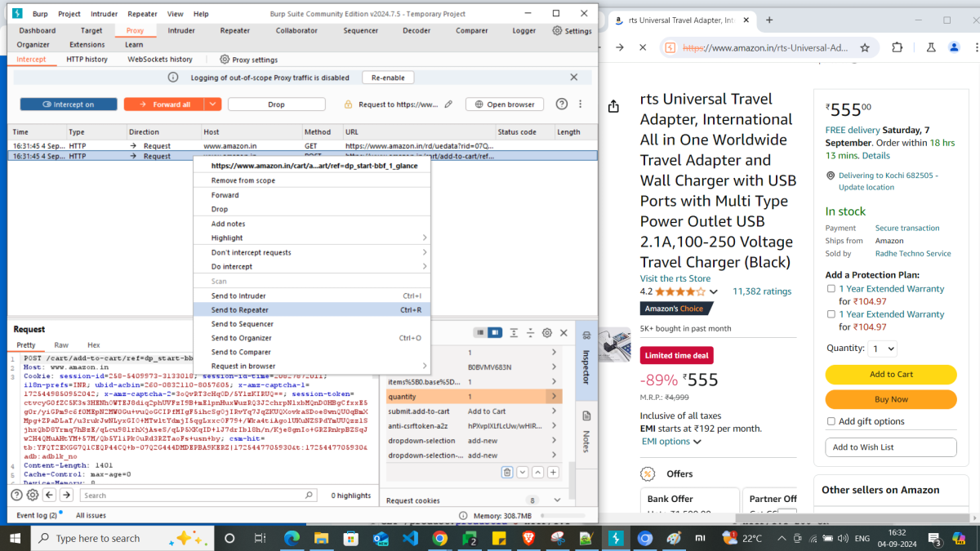
Task: Open a new Chrome tab
Action: tap(769, 20)
